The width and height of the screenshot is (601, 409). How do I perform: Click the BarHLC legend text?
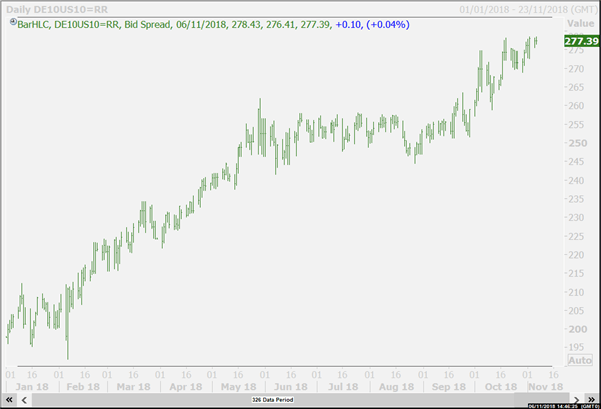click(x=33, y=25)
